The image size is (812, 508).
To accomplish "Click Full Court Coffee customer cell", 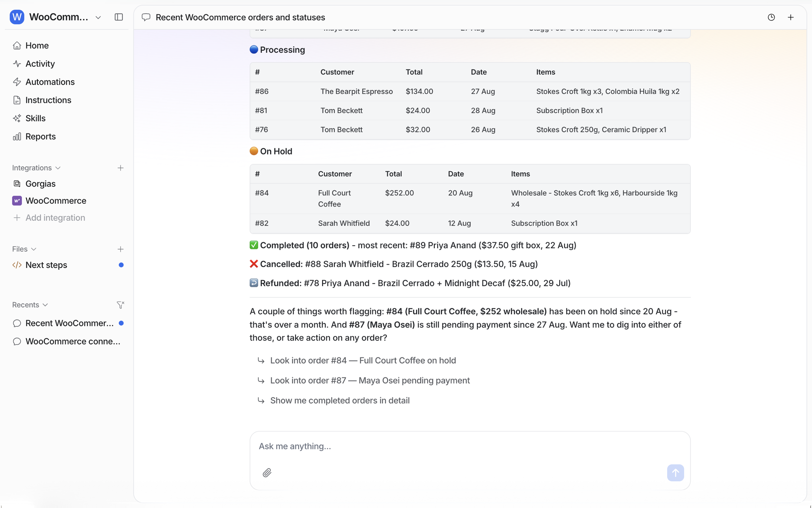I will pyautogui.click(x=334, y=198).
